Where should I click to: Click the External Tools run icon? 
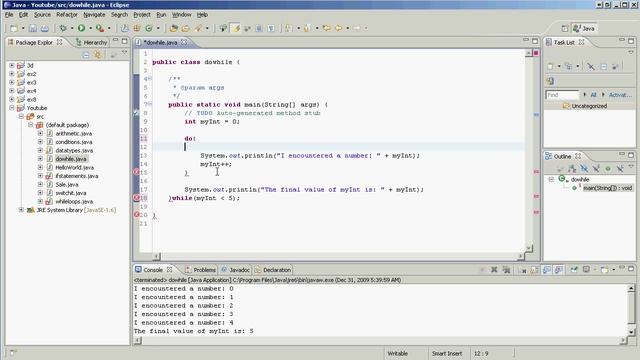coord(100,28)
